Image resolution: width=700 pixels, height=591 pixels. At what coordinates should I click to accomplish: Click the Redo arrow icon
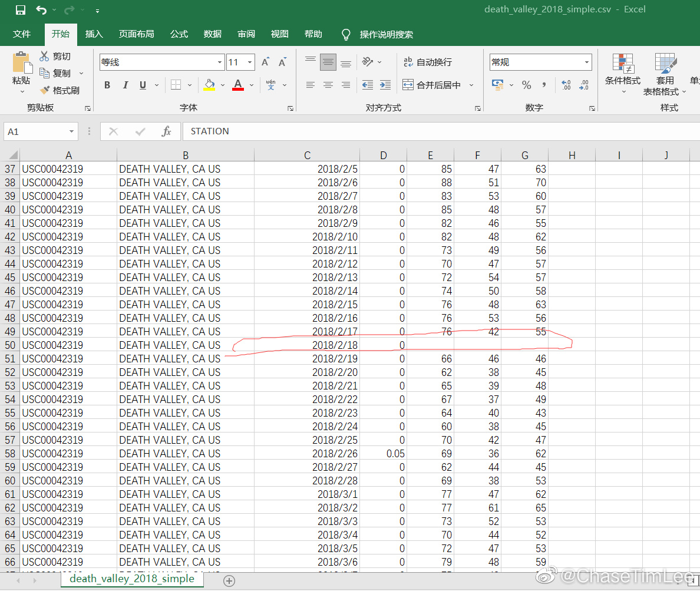[x=69, y=10]
